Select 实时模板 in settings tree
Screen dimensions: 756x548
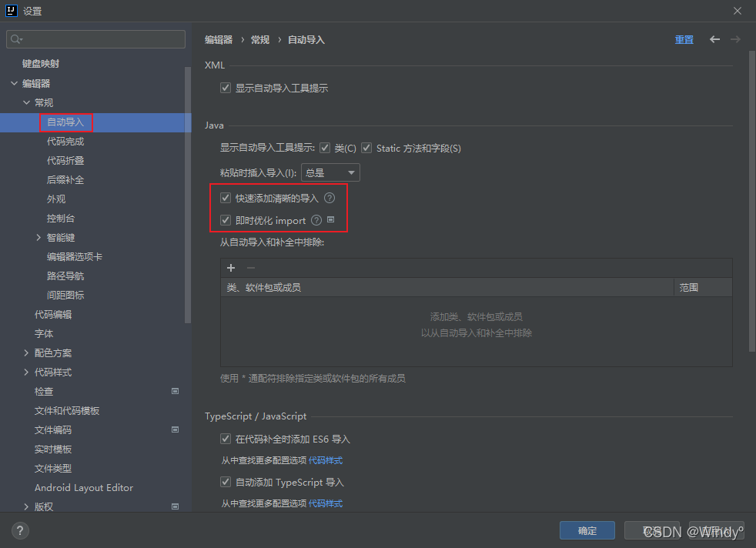click(53, 449)
